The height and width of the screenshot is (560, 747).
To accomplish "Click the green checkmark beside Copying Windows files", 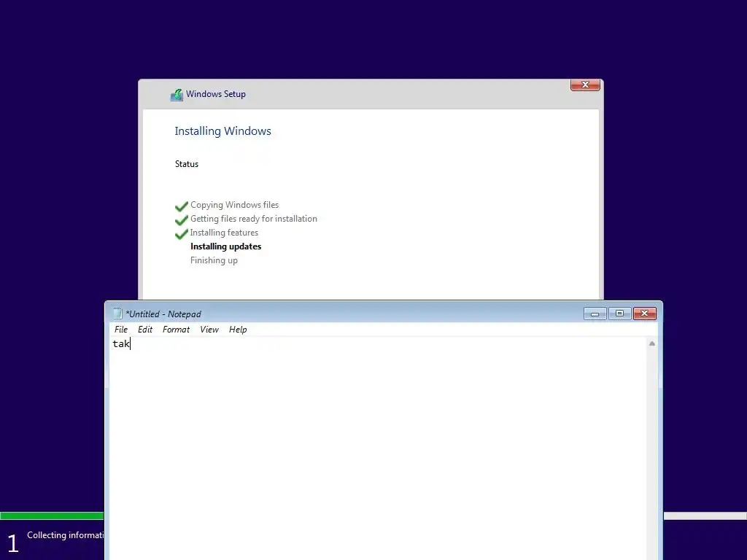I will [x=182, y=206].
